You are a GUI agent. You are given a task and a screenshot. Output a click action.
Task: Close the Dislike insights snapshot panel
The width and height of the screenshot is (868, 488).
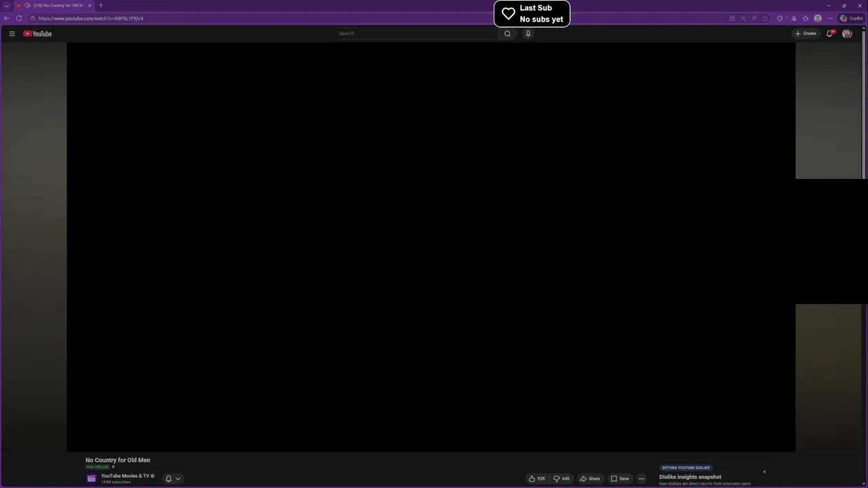(x=764, y=472)
